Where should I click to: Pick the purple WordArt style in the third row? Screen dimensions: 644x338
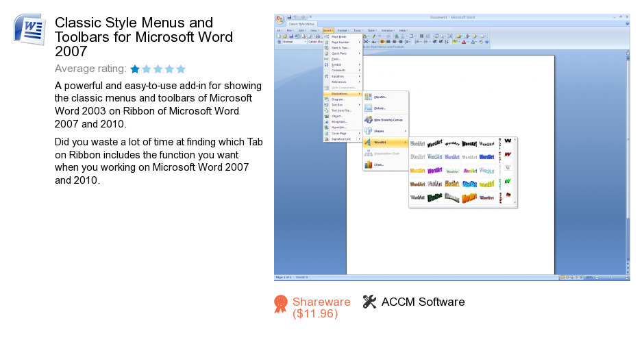(434, 170)
